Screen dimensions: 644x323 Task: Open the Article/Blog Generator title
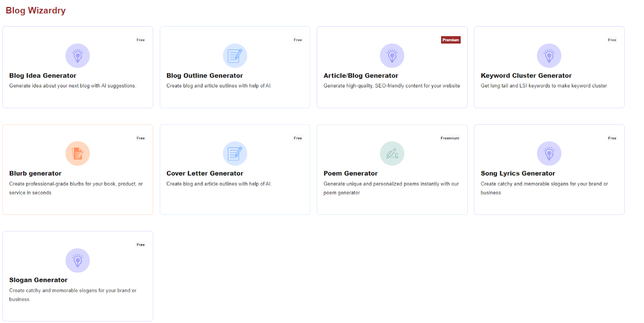point(361,76)
